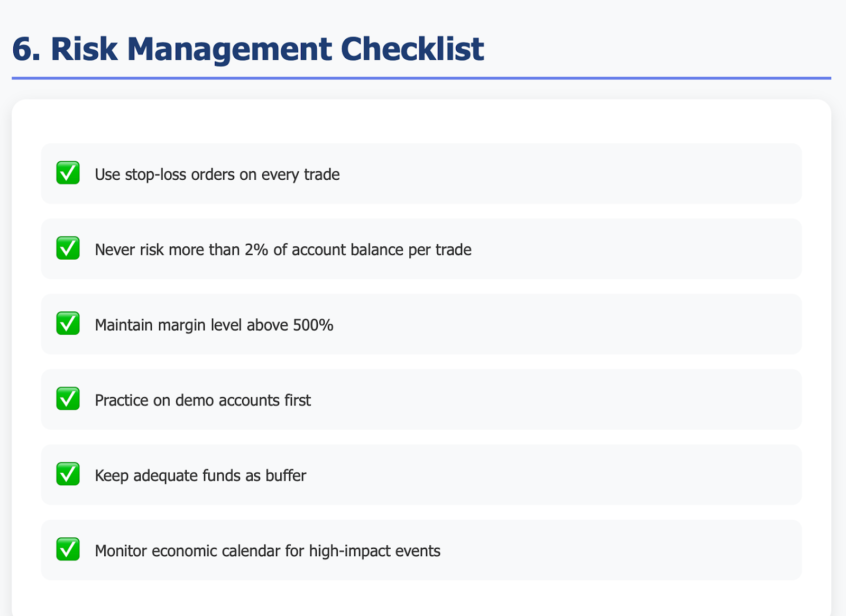Click the '2%' figure in the risk rule

256,250
